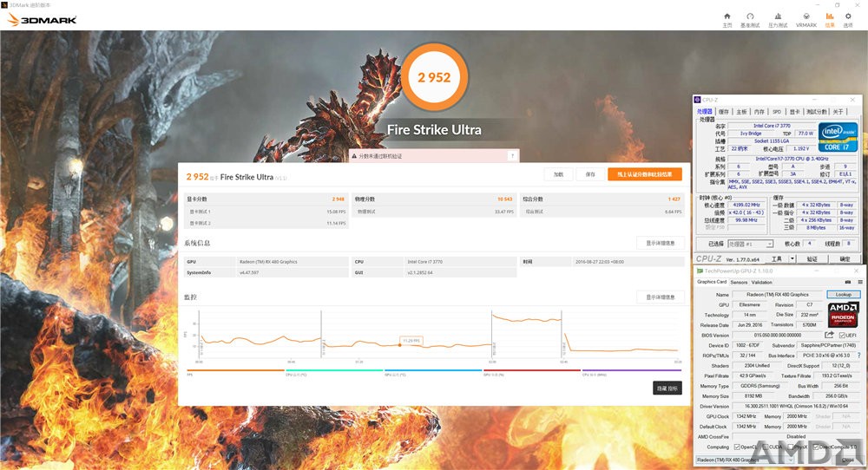Click the orange data point on the FPS graph
The height and width of the screenshot is (470, 868).
399,345
